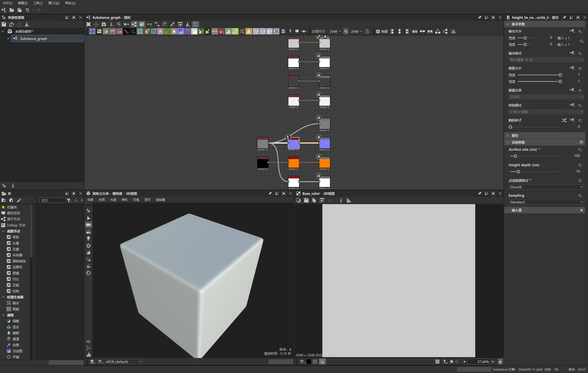Open the Sampling Standard dropdown
588x373 pixels.
(546, 202)
